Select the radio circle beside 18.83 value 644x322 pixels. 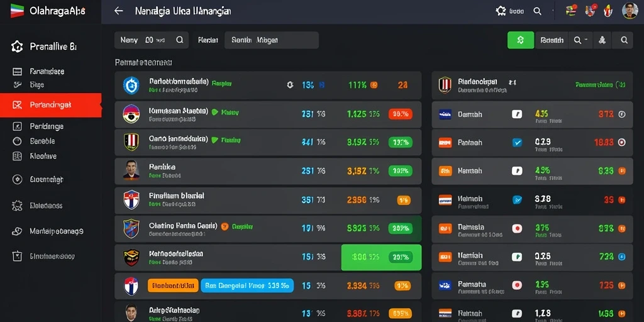click(622, 143)
